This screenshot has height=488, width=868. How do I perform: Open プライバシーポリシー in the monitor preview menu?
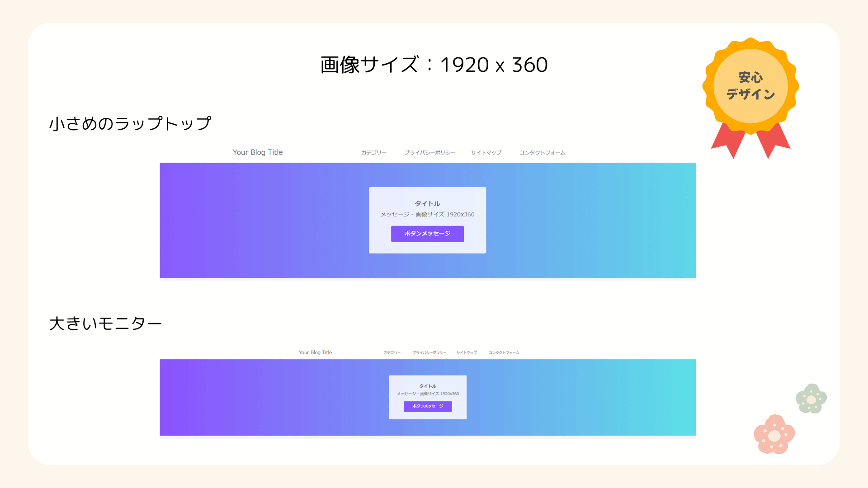(x=429, y=352)
